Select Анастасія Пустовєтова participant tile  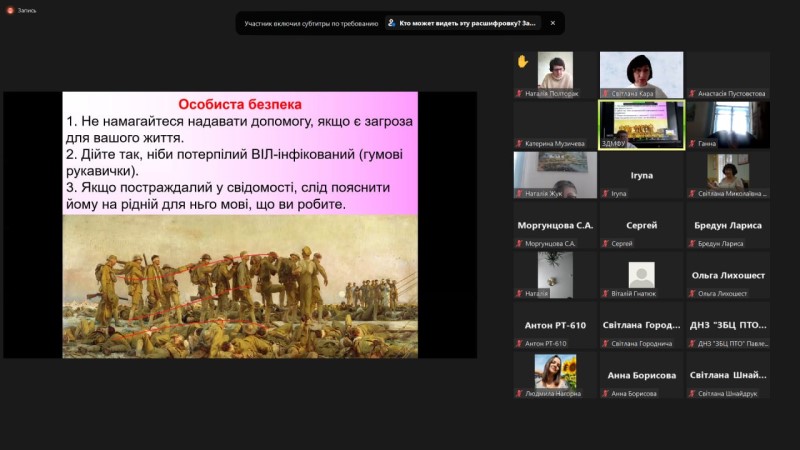pyautogui.click(x=728, y=74)
